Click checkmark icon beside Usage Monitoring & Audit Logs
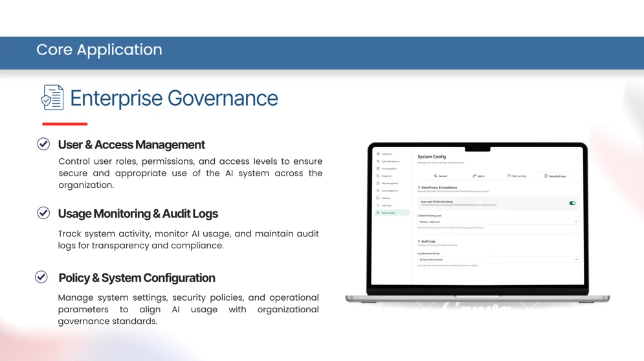This screenshot has width=644, height=361. (x=43, y=213)
